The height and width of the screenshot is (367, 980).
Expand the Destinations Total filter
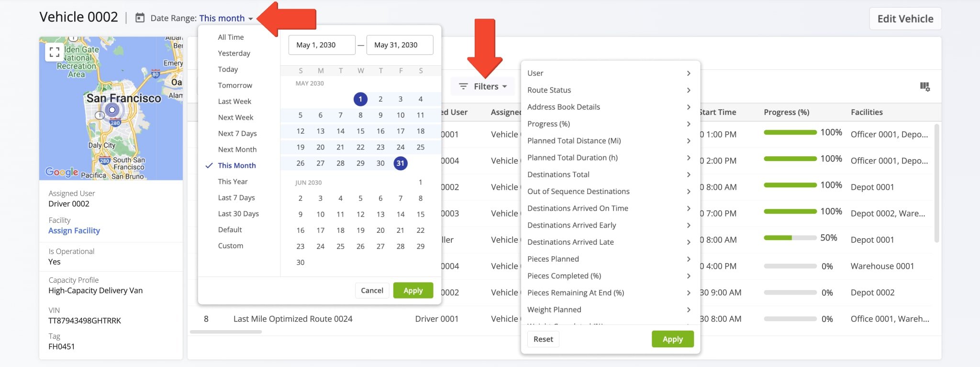609,174
